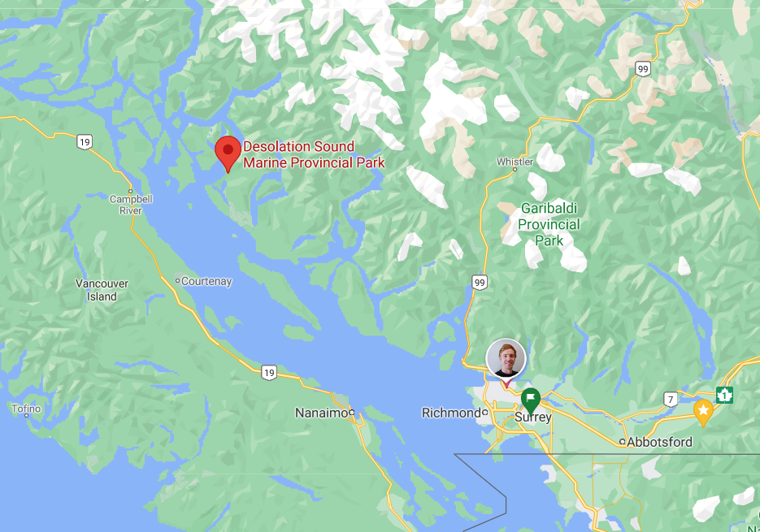
Task: Select the Nanaimo city label
Action: pyautogui.click(x=321, y=413)
